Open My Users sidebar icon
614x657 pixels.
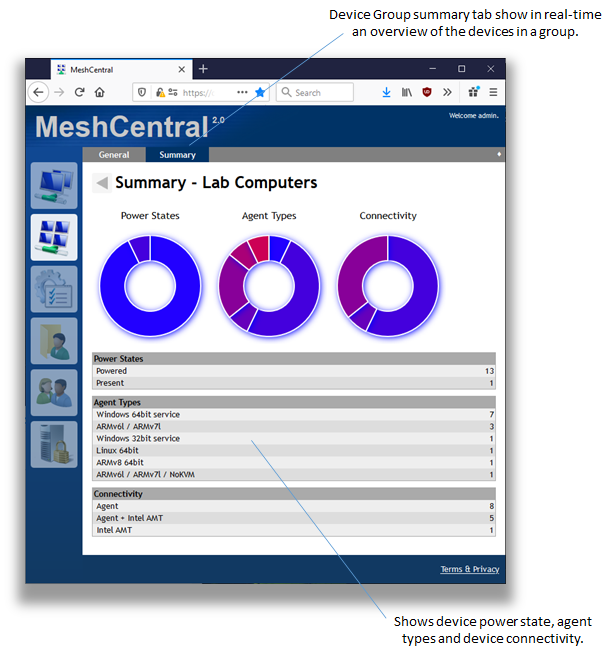54,392
